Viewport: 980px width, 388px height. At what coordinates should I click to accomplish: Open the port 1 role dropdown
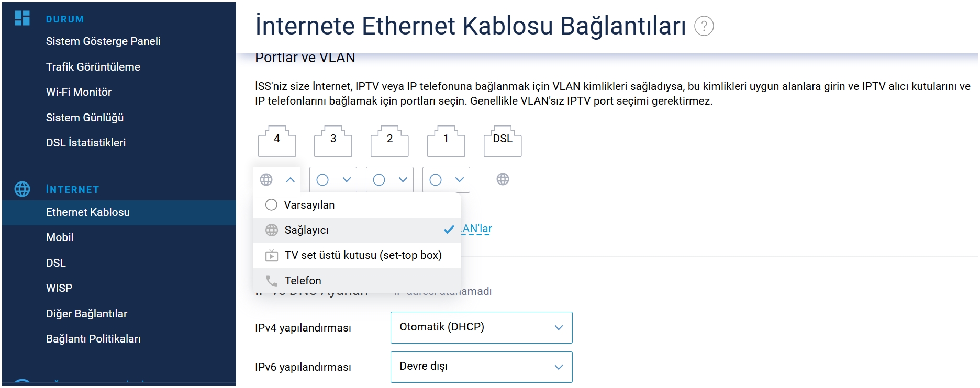[446, 180]
